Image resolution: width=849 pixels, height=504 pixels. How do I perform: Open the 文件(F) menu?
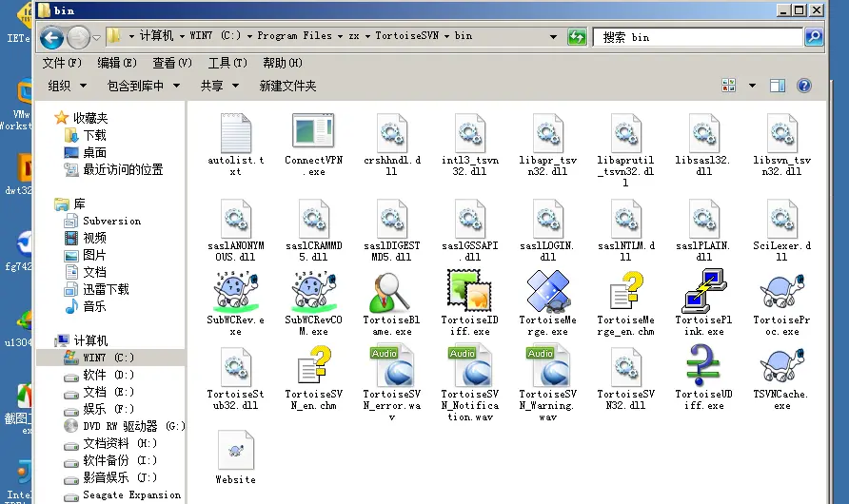62,64
